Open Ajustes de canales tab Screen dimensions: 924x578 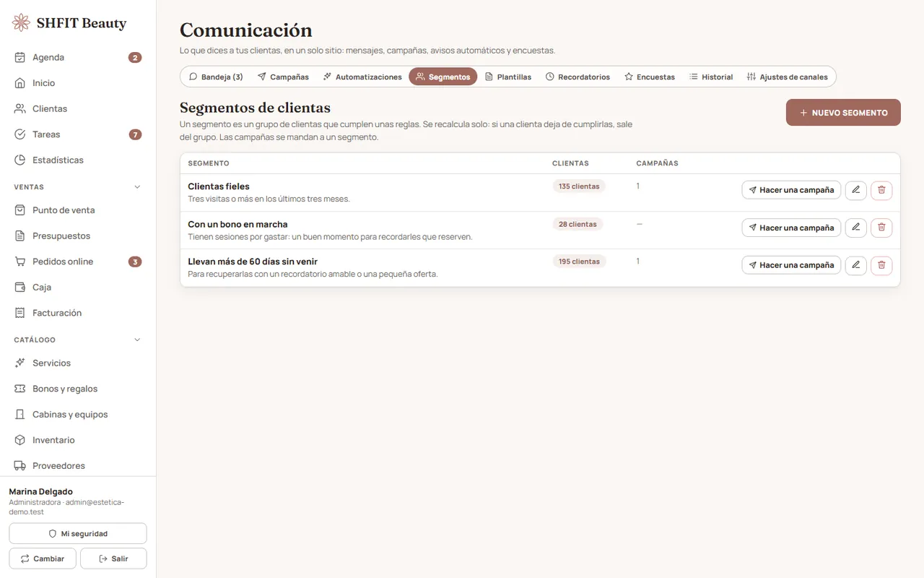tap(788, 77)
